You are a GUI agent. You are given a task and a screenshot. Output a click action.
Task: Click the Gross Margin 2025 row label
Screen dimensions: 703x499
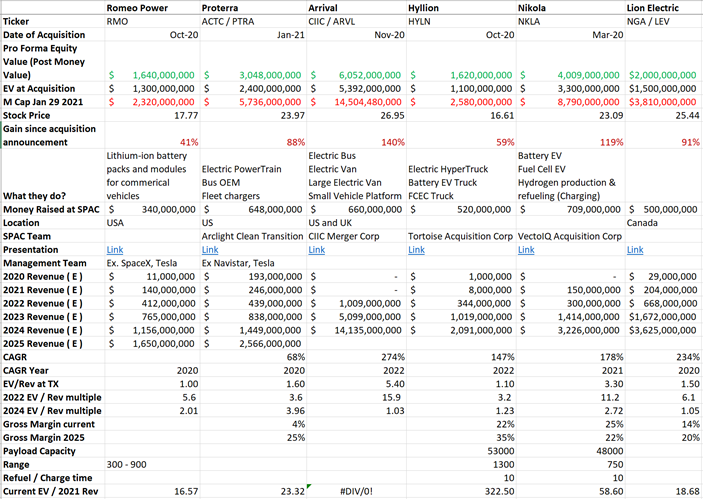tap(44, 438)
